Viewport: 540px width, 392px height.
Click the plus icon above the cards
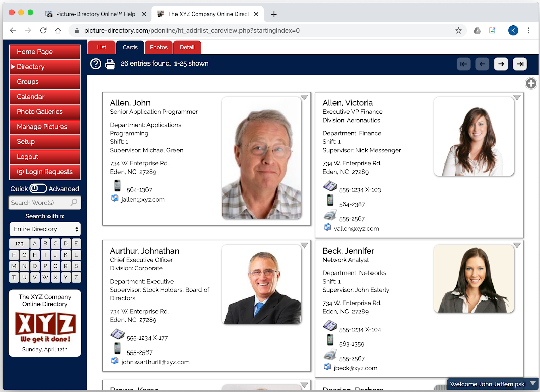point(531,83)
